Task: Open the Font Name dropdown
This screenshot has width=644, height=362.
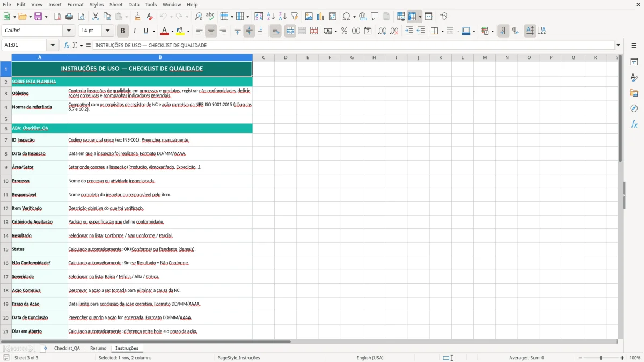Action: click(x=68, y=31)
